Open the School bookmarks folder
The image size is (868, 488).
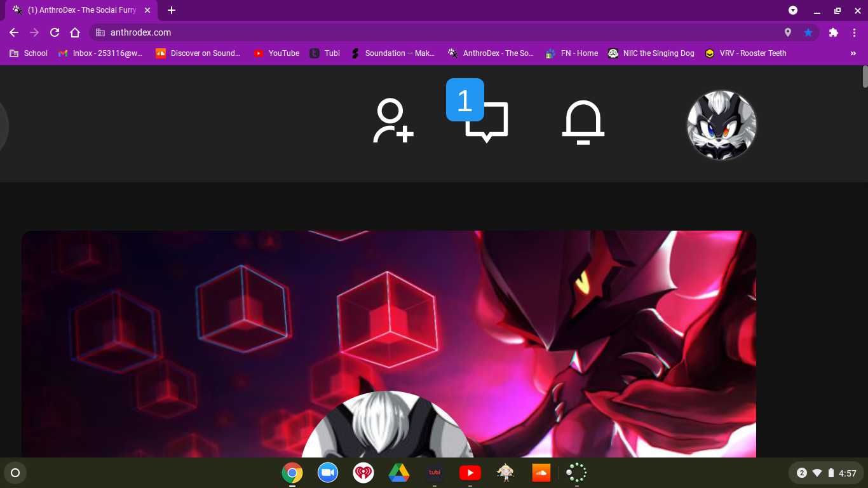pos(29,53)
